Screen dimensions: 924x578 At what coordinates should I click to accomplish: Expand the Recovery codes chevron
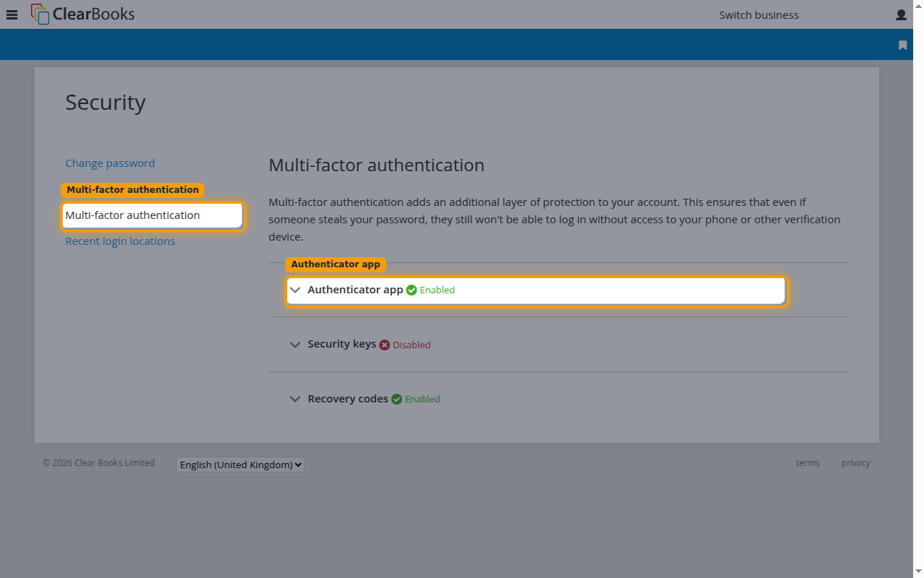pyautogui.click(x=295, y=399)
